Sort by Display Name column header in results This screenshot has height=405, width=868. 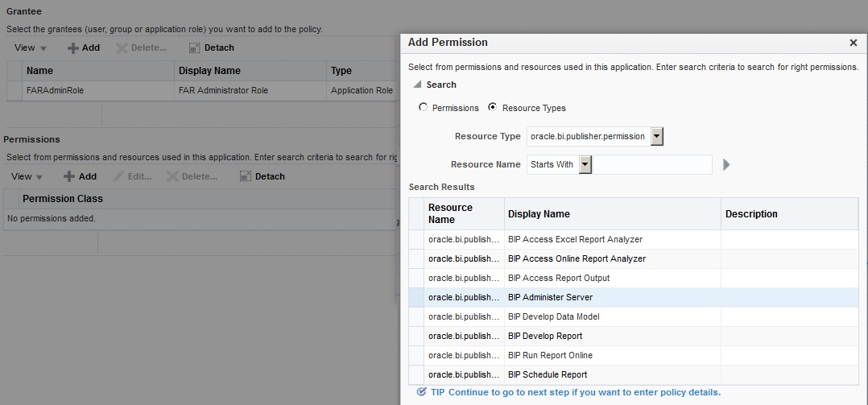[x=539, y=214]
